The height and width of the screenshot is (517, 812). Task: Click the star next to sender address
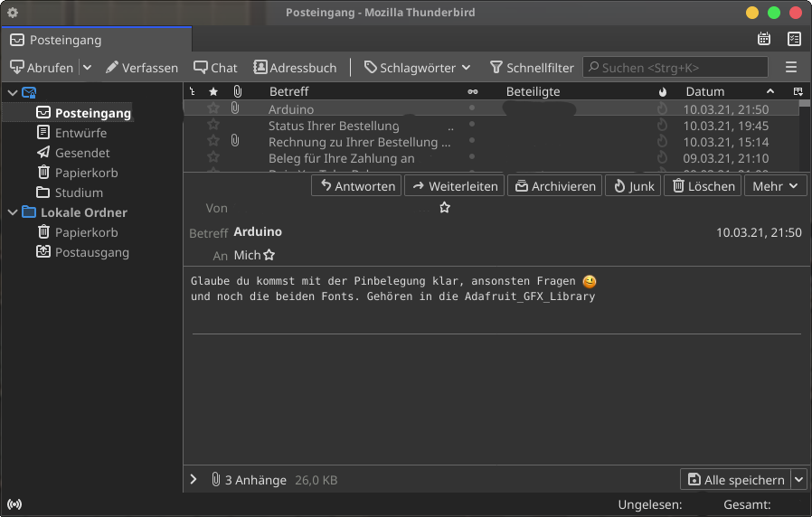tap(444, 208)
